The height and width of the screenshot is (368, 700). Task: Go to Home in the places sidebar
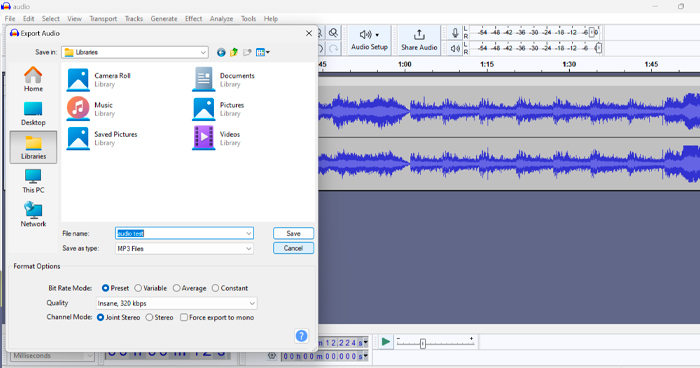pyautogui.click(x=33, y=79)
